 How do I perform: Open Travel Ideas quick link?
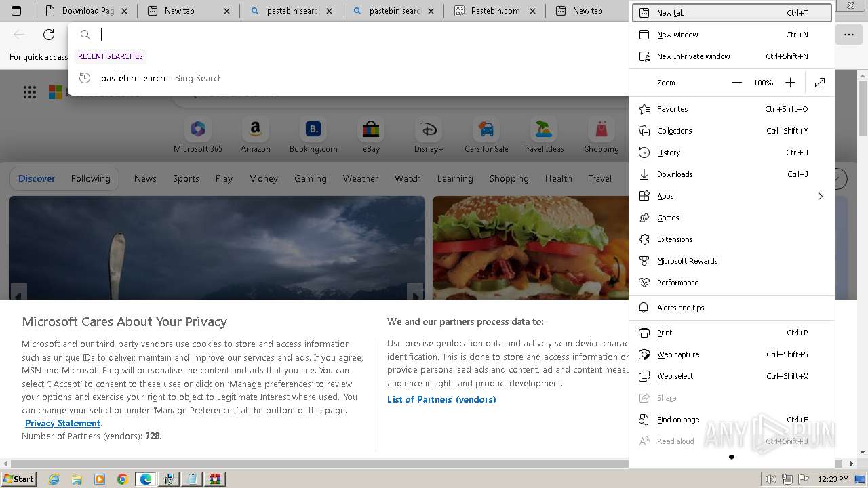(543, 136)
